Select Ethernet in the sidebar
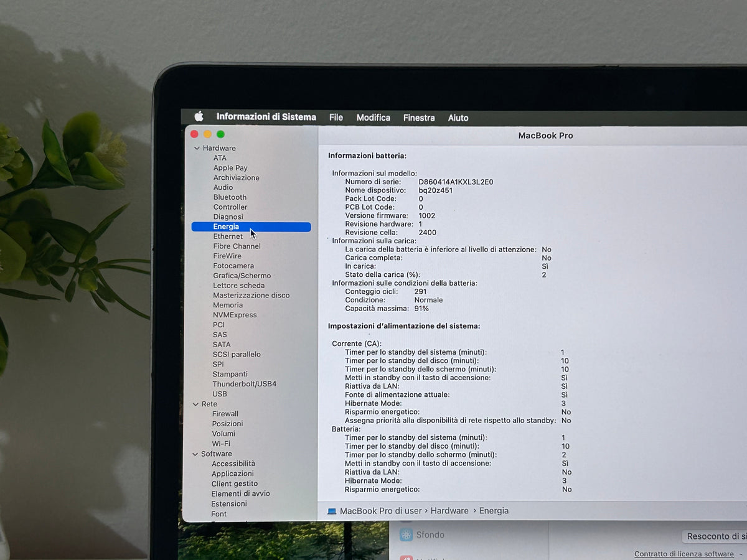Viewport: 747px width, 560px height. [228, 236]
